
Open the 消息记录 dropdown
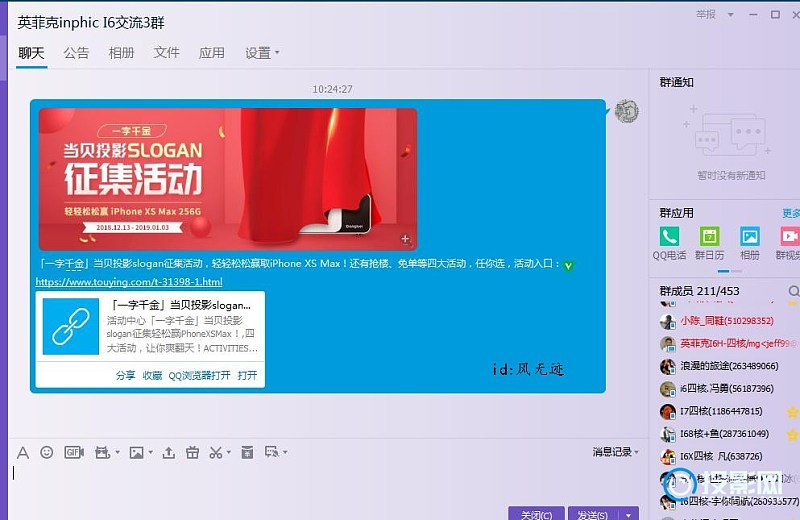(615, 452)
